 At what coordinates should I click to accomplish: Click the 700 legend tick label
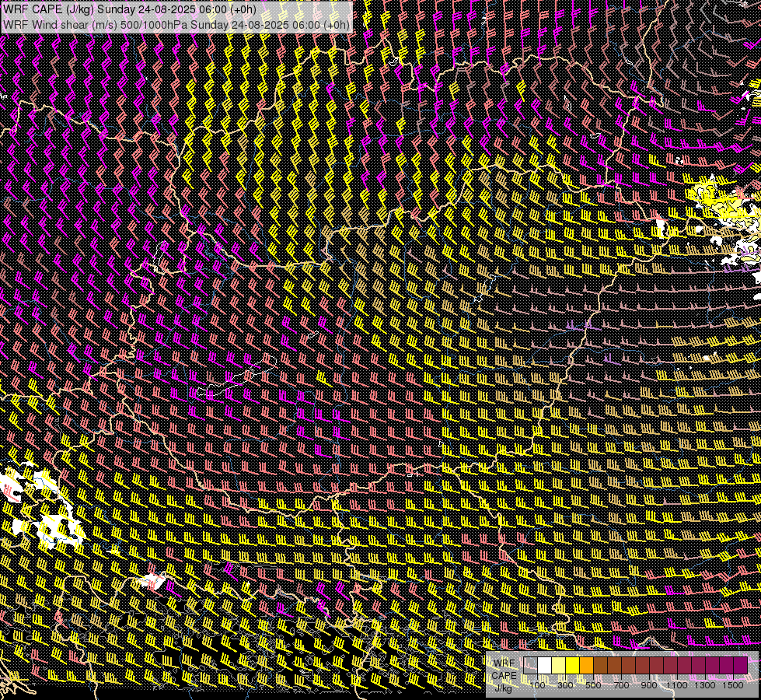[x=621, y=685]
